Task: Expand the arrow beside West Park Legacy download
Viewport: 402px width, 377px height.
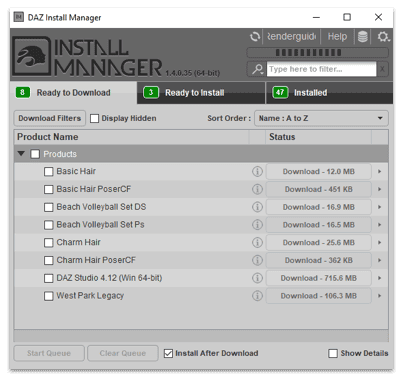Action: coord(380,296)
